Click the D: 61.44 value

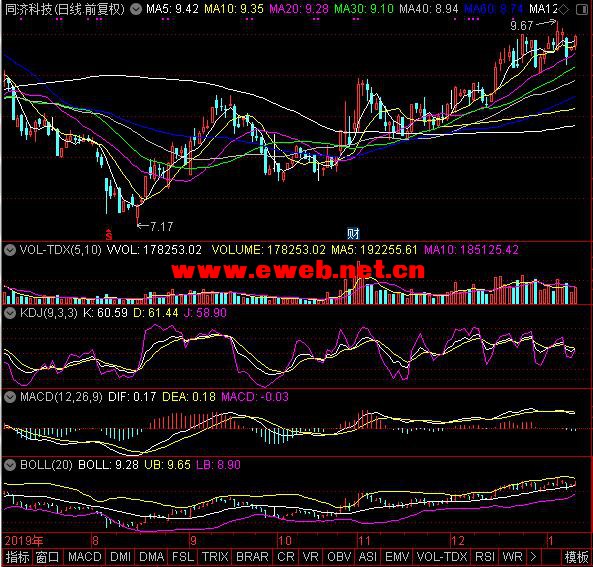pos(156,313)
